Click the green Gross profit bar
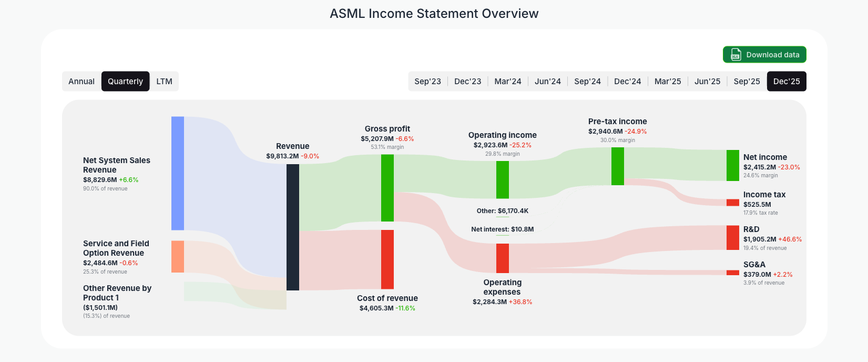 tap(387, 188)
